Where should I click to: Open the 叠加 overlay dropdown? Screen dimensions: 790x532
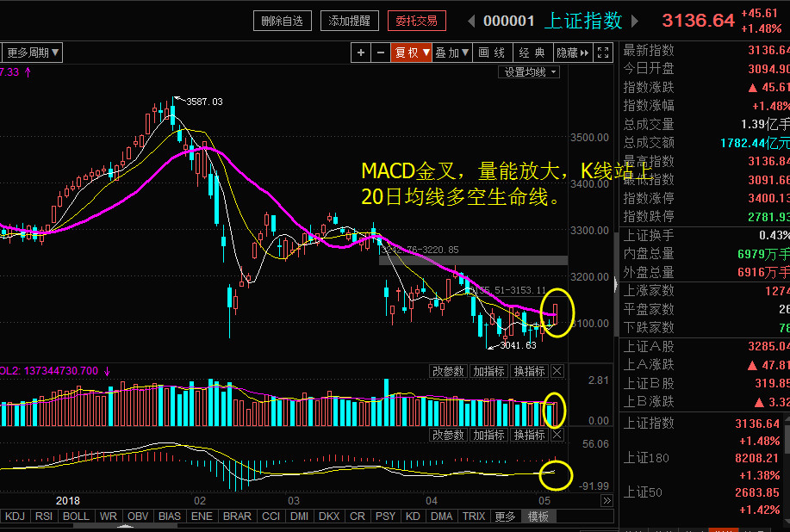pos(452,53)
